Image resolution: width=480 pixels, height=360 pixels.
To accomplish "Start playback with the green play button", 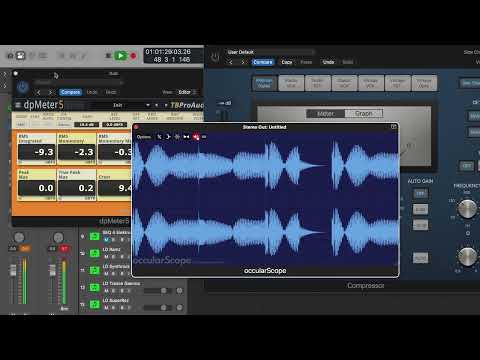I will (x=121, y=56).
